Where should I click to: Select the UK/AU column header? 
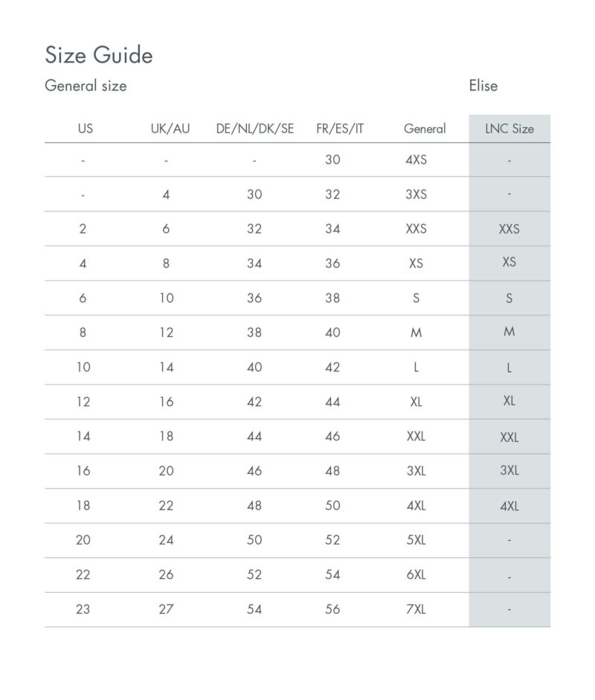[x=170, y=129]
